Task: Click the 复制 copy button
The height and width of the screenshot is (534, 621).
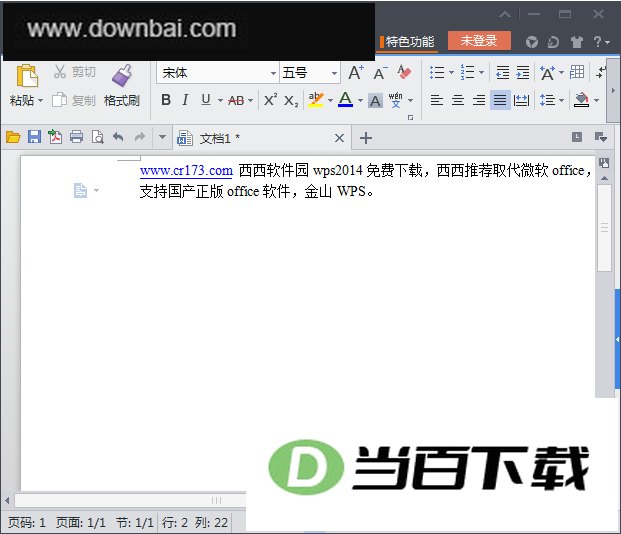Action: point(74,101)
